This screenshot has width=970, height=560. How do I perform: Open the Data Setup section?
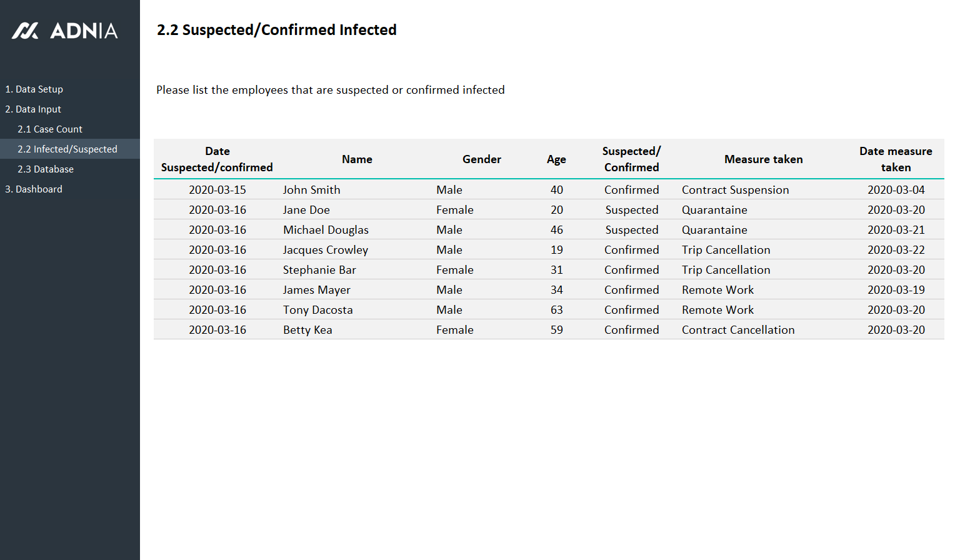click(34, 89)
